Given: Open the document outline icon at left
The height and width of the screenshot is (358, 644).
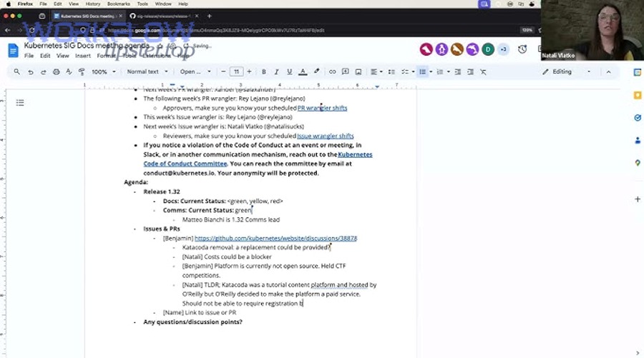Looking at the screenshot, I should coord(20,102).
